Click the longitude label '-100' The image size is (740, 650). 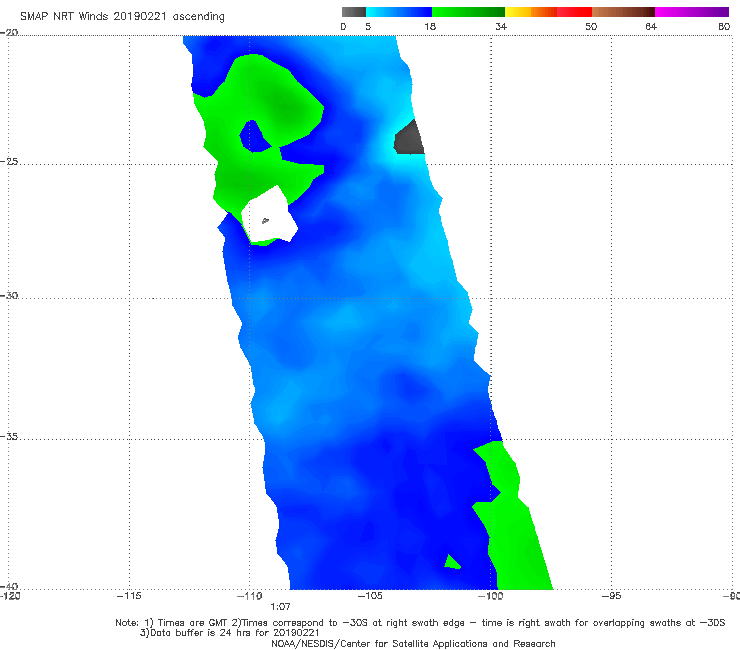[x=490, y=596]
